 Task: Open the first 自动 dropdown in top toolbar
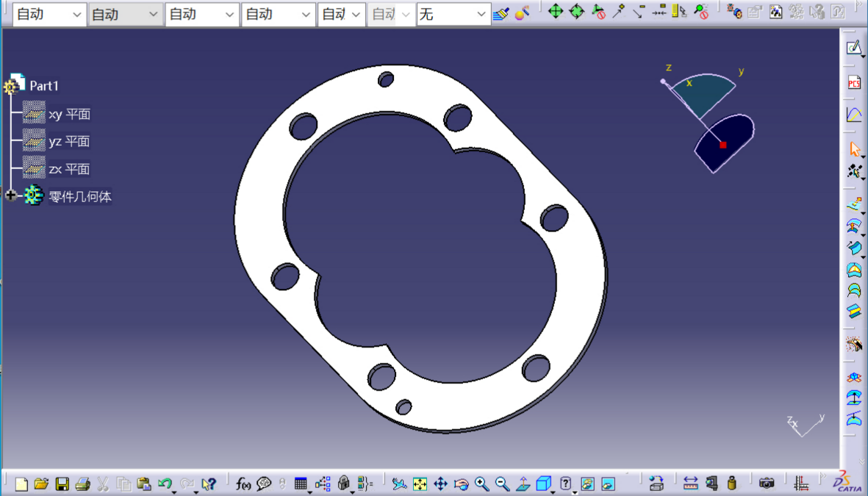point(49,14)
